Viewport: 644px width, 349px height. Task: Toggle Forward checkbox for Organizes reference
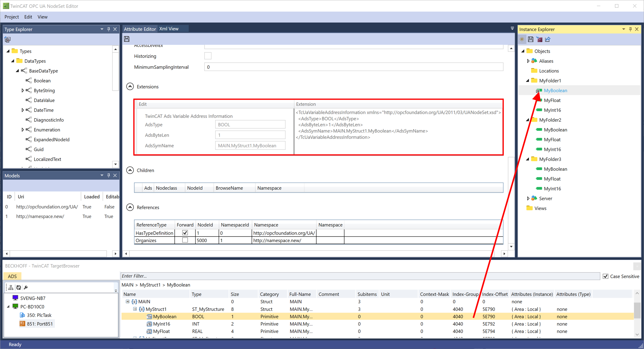(185, 240)
